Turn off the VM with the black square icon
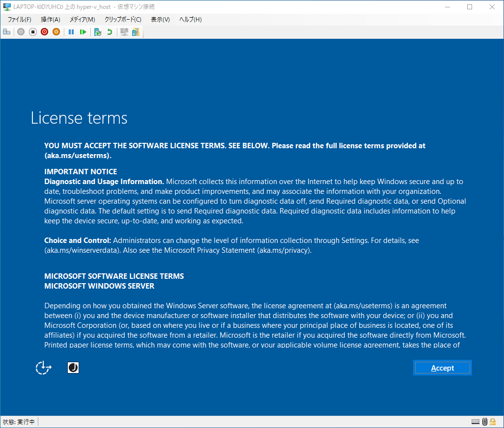The width and height of the screenshot is (504, 428). pyautogui.click(x=33, y=32)
